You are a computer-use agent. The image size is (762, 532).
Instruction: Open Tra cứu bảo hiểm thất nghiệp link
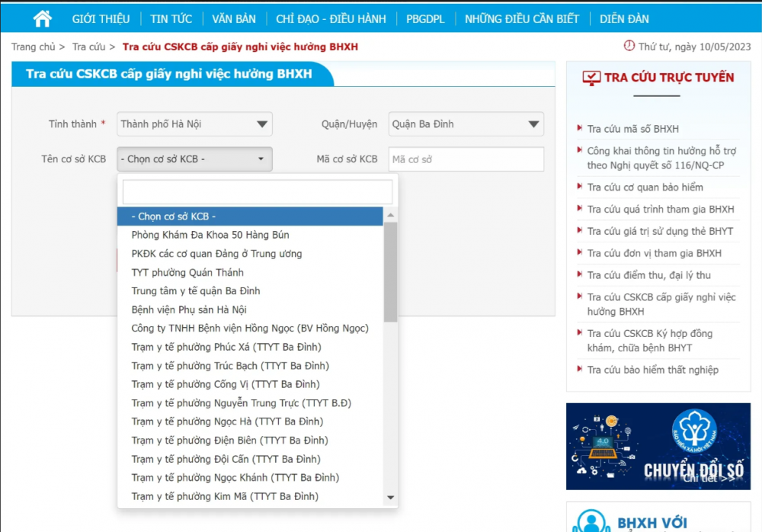click(653, 370)
